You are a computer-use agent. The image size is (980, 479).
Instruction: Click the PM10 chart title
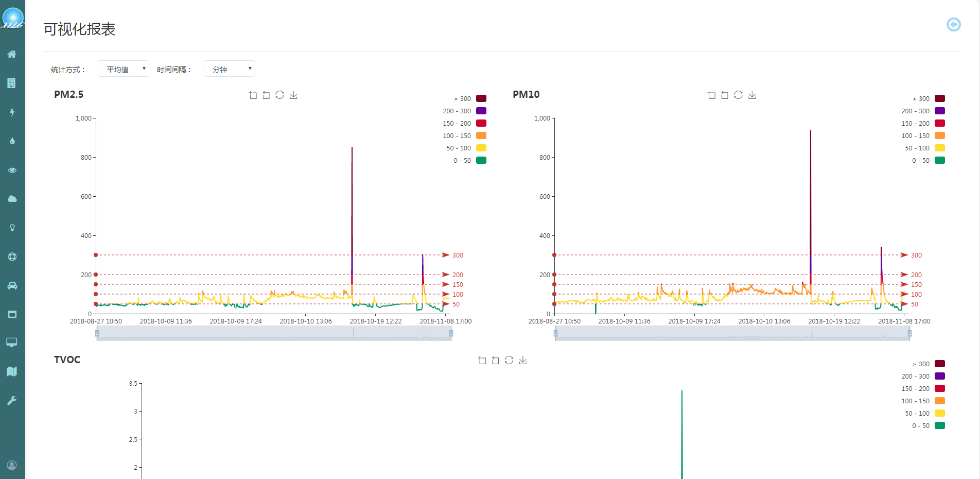[x=526, y=94]
